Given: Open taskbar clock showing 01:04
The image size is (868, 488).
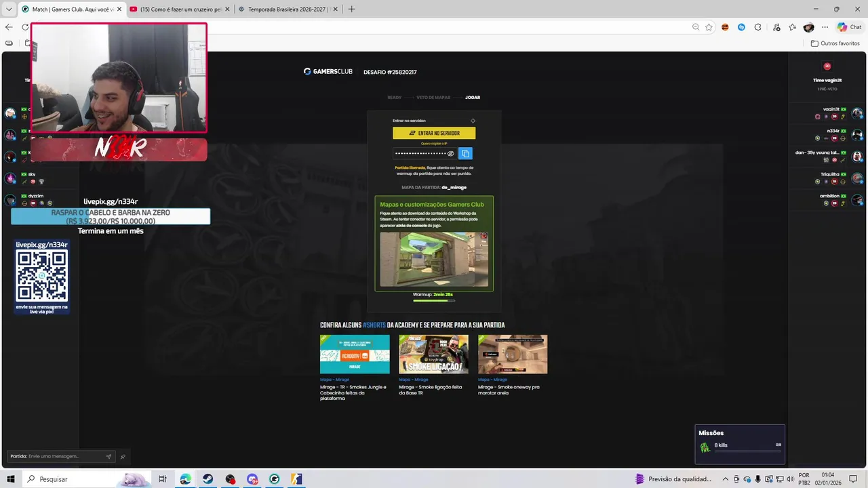Looking at the screenshot, I should pos(827,479).
